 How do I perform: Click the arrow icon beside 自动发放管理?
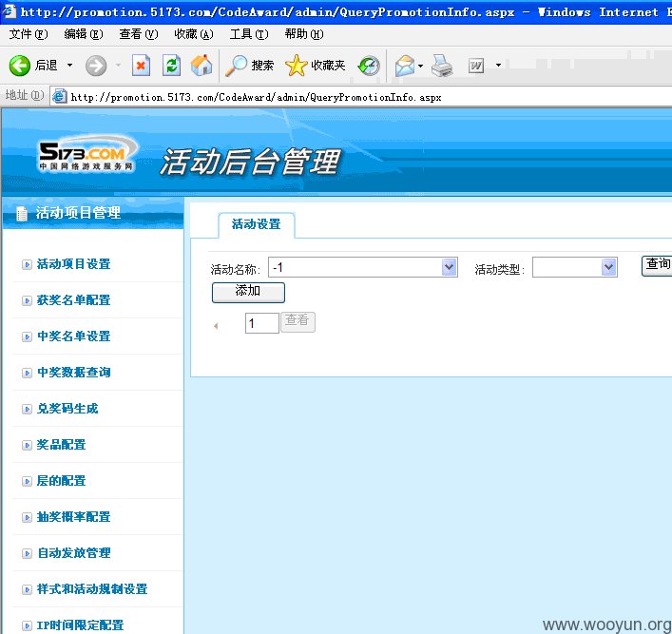click(x=27, y=553)
